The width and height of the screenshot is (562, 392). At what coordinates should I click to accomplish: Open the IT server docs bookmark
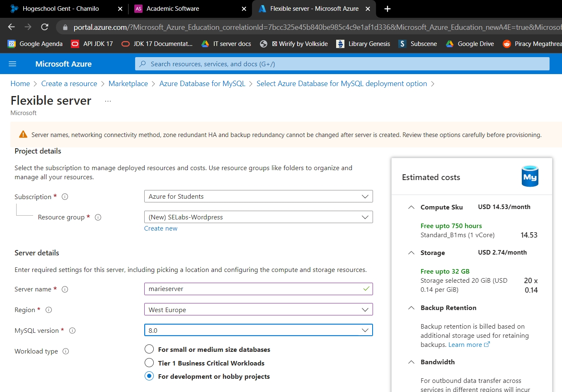(x=226, y=44)
